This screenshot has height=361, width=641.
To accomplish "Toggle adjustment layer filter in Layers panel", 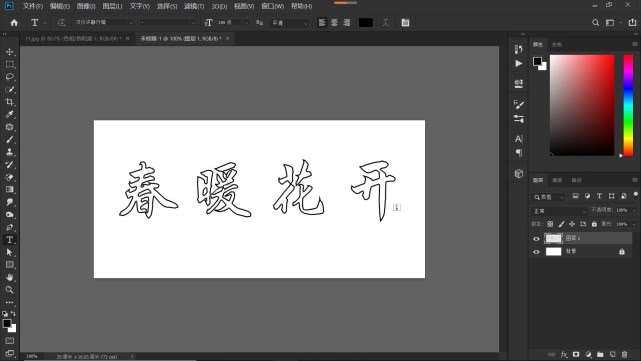I will click(587, 196).
